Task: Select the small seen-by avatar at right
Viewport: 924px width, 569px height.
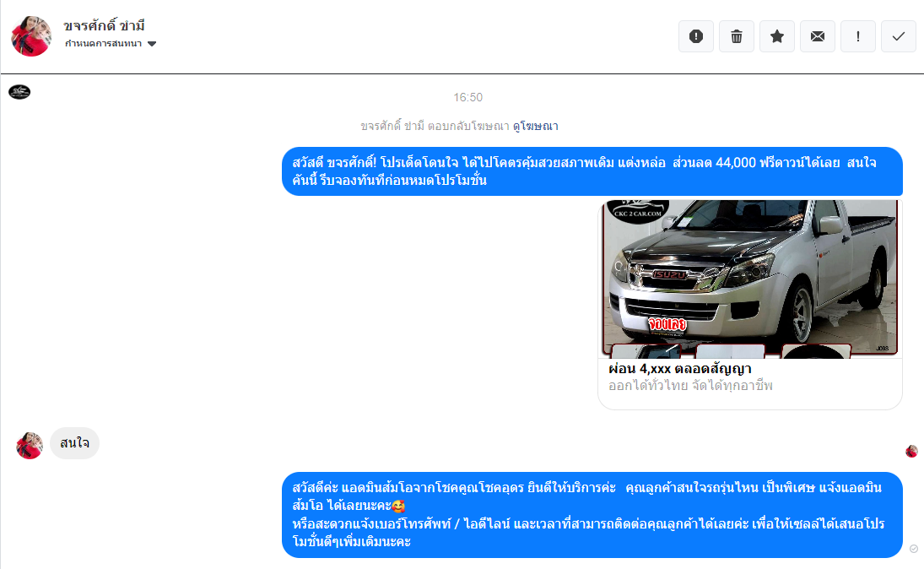Action: pyautogui.click(x=911, y=451)
